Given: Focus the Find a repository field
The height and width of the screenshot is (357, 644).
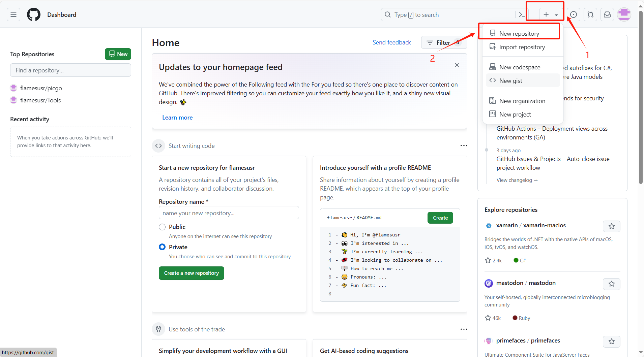Looking at the screenshot, I should (70, 70).
